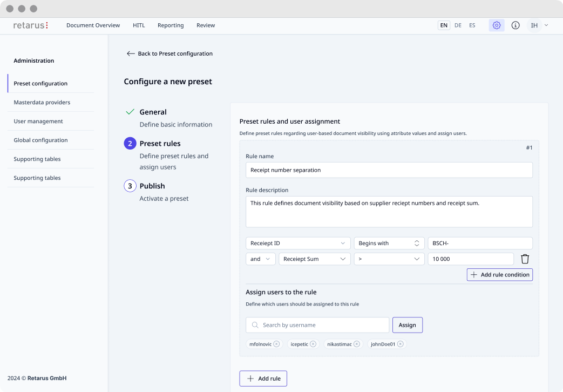This screenshot has width=563, height=392.
Task: Click the Assign button
Action: coord(408,325)
